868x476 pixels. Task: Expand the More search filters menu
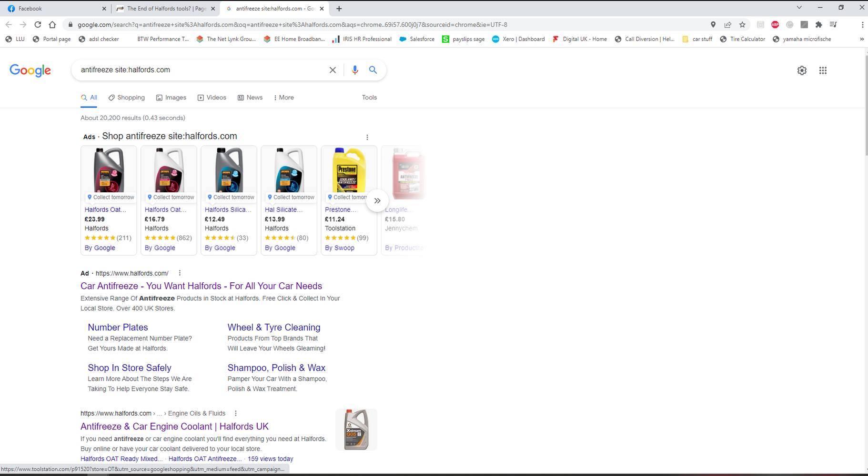(x=284, y=98)
